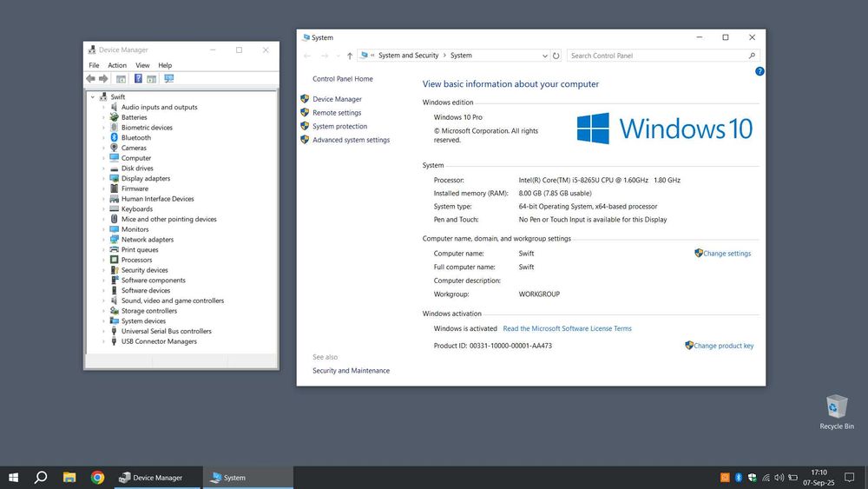Screen dimensions: 868x489
Task: Expand the Sound, video and game controllers node
Action: (103, 301)
